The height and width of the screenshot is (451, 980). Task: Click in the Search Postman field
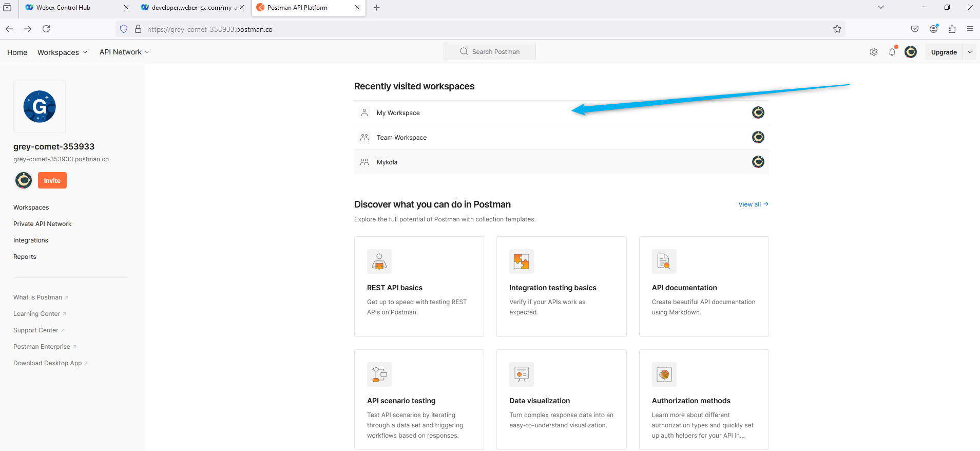(490, 51)
